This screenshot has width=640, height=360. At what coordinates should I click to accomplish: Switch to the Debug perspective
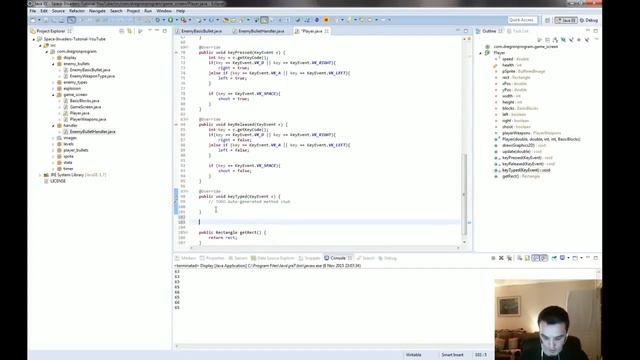tap(589, 20)
